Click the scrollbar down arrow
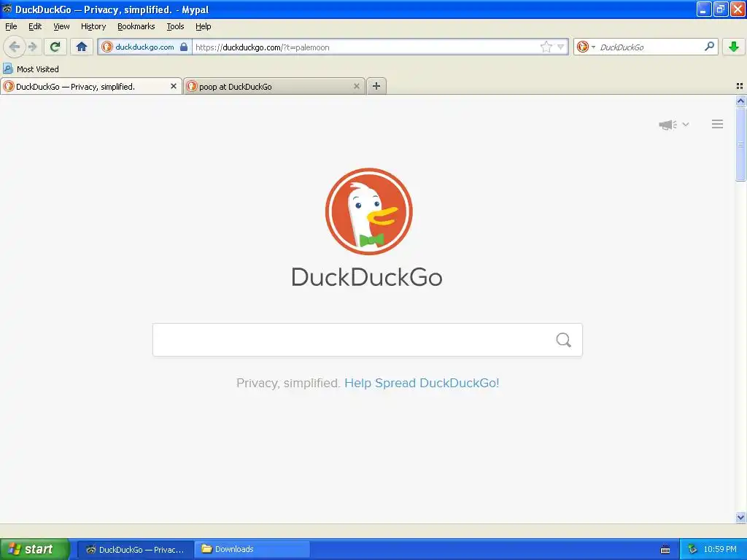This screenshot has height=560, width=747. (x=740, y=517)
